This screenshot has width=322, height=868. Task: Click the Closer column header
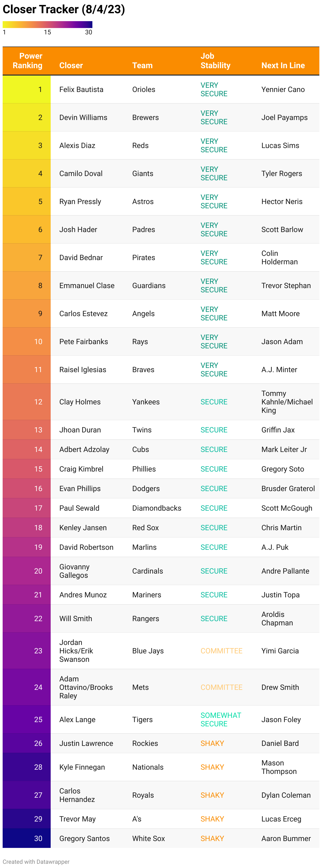tap(71, 65)
